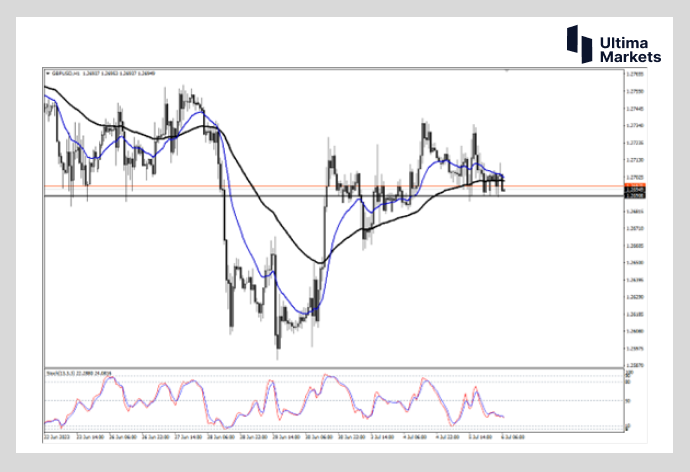Click the "4 Jul 06:00" time label
The height and width of the screenshot is (472, 690).
click(415, 437)
